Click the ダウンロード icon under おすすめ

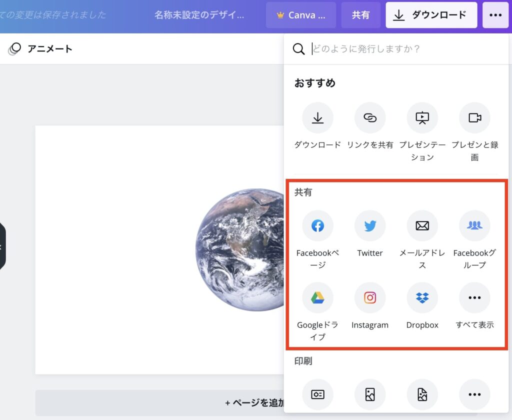tap(317, 118)
